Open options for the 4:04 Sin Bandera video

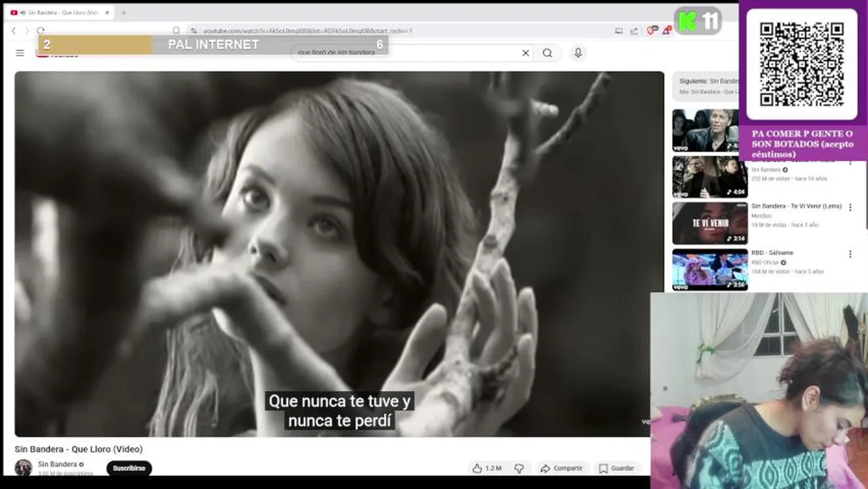850,163
